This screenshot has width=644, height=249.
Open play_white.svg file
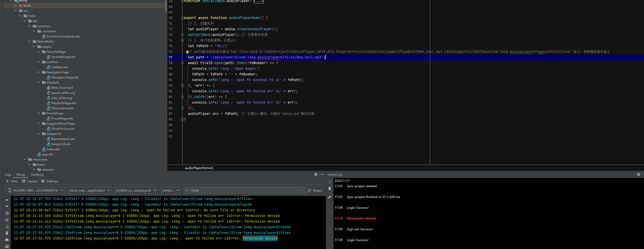click(x=62, y=98)
